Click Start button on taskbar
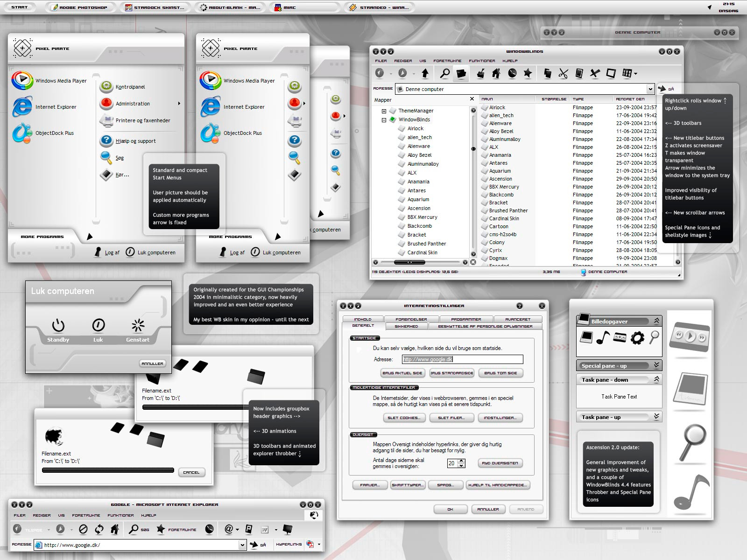Screen dimensions: 747x560 click(x=20, y=7)
